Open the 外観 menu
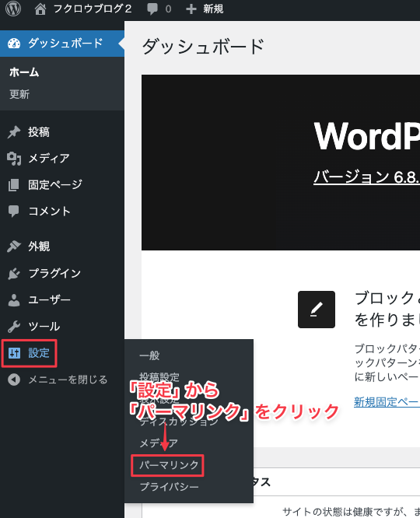The height and width of the screenshot is (518, 420). pyautogui.click(x=39, y=247)
